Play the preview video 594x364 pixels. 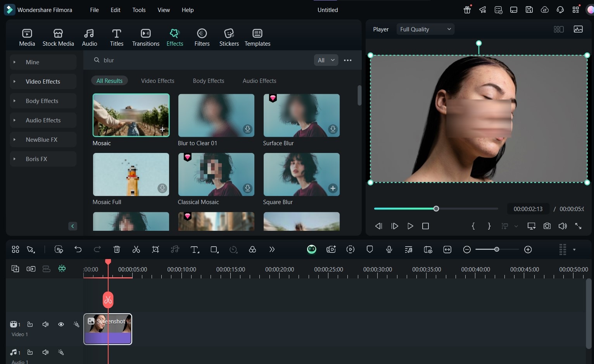pos(410,226)
